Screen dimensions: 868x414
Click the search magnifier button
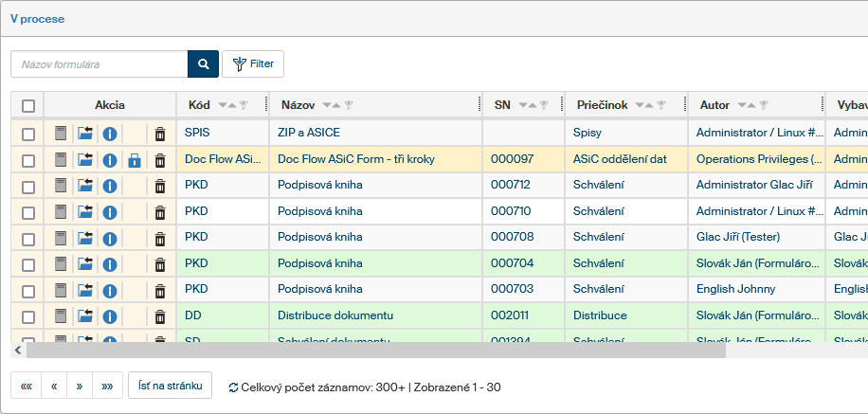click(x=203, y=64)
